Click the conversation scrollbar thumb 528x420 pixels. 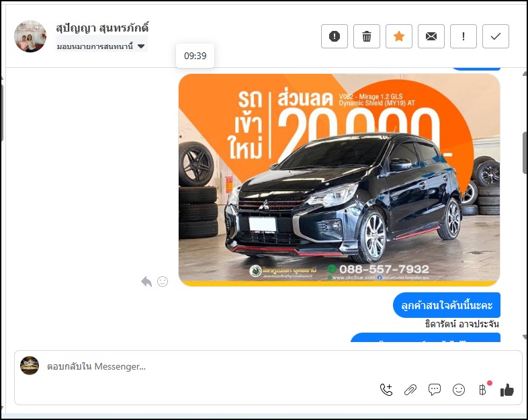525,153
